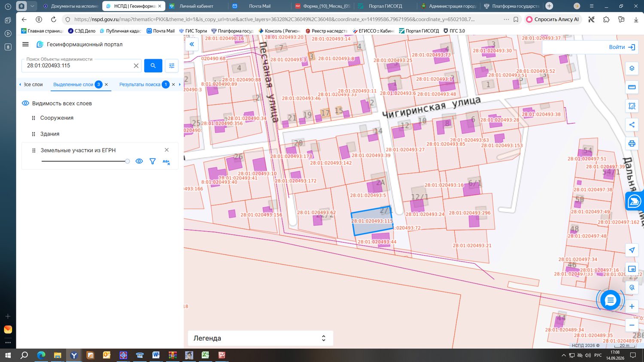Zoom out on the map
The image size is (644, 362).
pyautogui.click(x=632, y=325)
